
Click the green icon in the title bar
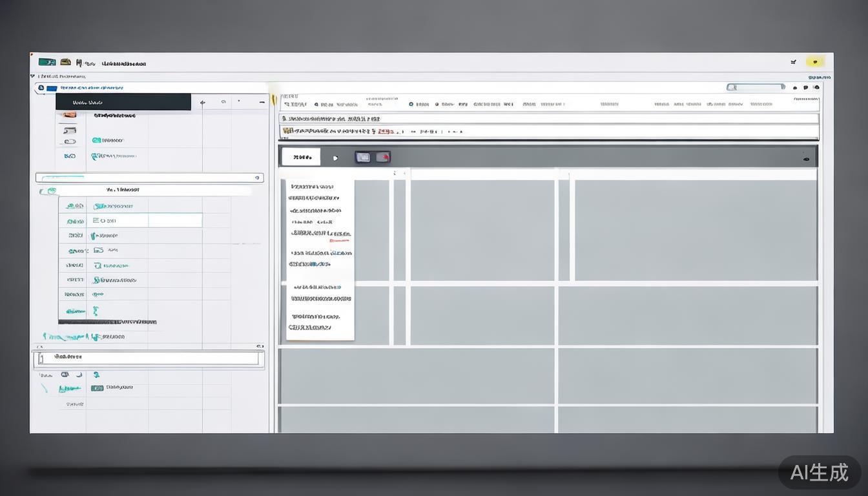[x=46, y=62]
